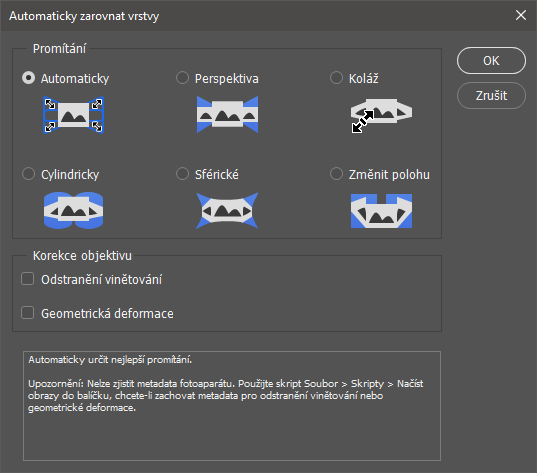Click the Automaticky projection illustration icon

(x=73, y=115)
